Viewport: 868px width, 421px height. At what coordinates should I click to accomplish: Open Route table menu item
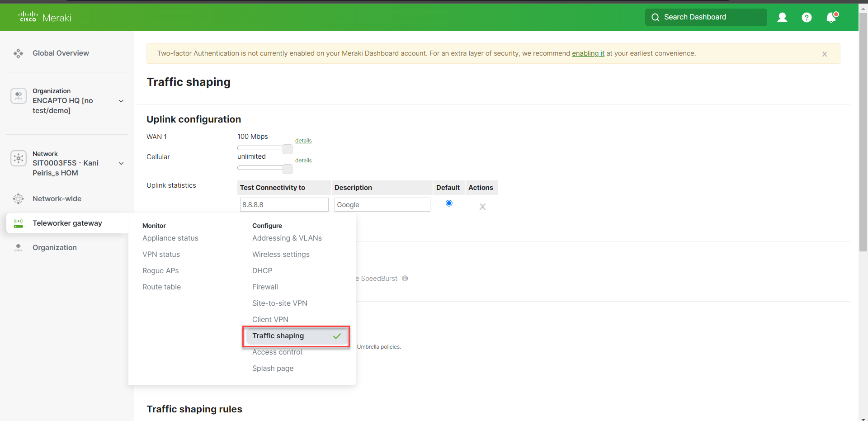pos(161,287)
